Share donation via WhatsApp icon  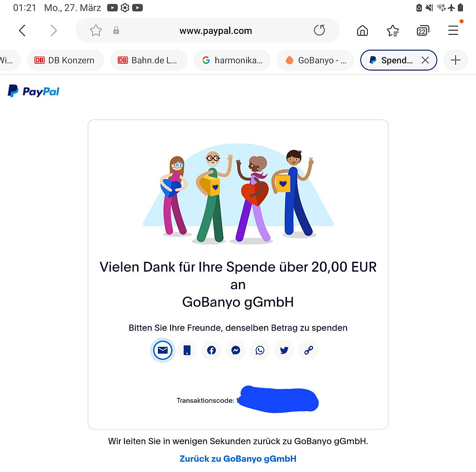coord(260,350)
